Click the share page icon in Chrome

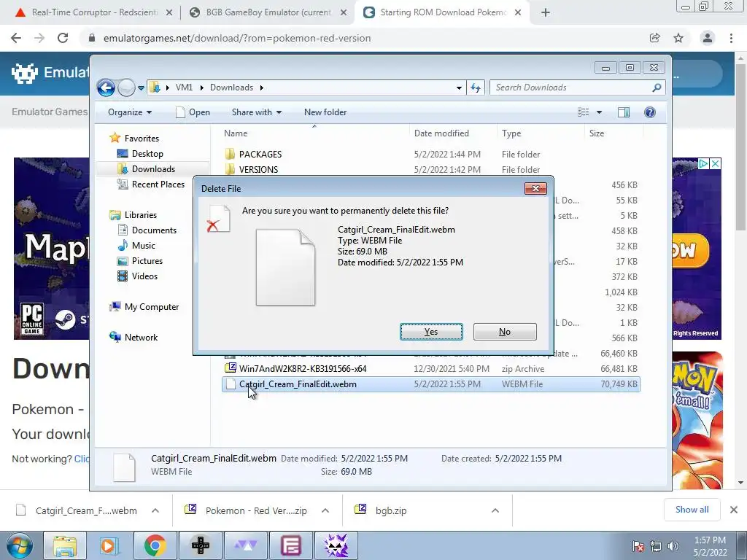(x=654, y=38)
